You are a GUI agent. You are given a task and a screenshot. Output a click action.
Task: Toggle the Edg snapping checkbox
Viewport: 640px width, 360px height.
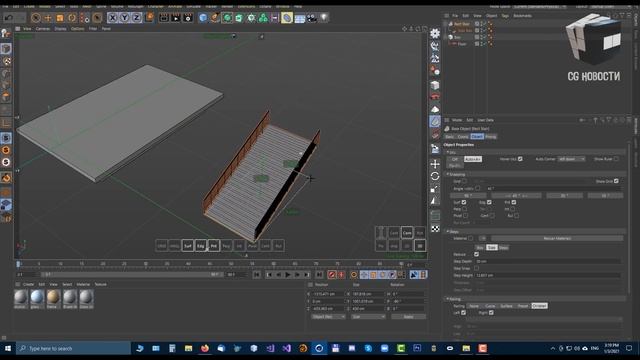pyautogui.click(x=489, y=202)
